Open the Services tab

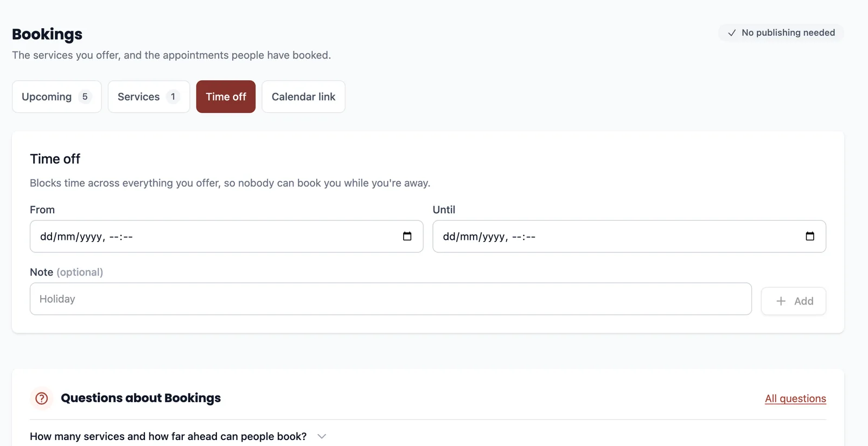pyautogui.click(x=149, y=97)
